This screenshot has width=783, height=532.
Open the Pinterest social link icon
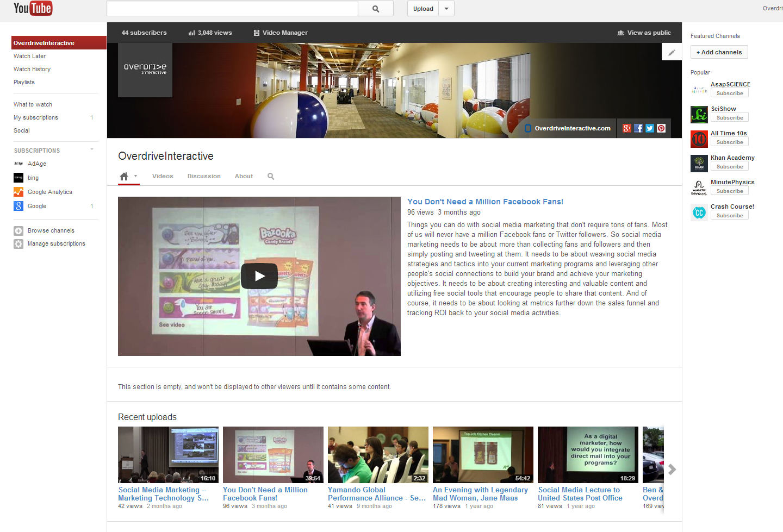pos(661,128)
